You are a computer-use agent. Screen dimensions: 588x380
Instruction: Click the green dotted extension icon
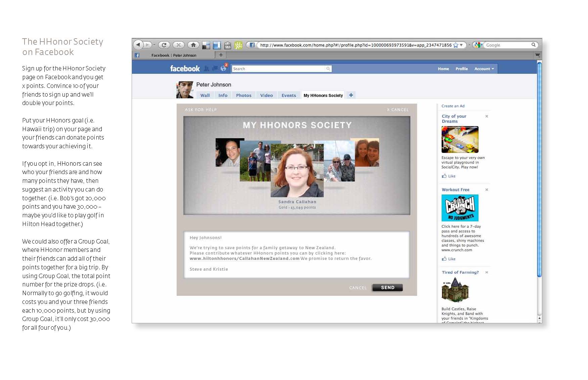pos(238,45)
